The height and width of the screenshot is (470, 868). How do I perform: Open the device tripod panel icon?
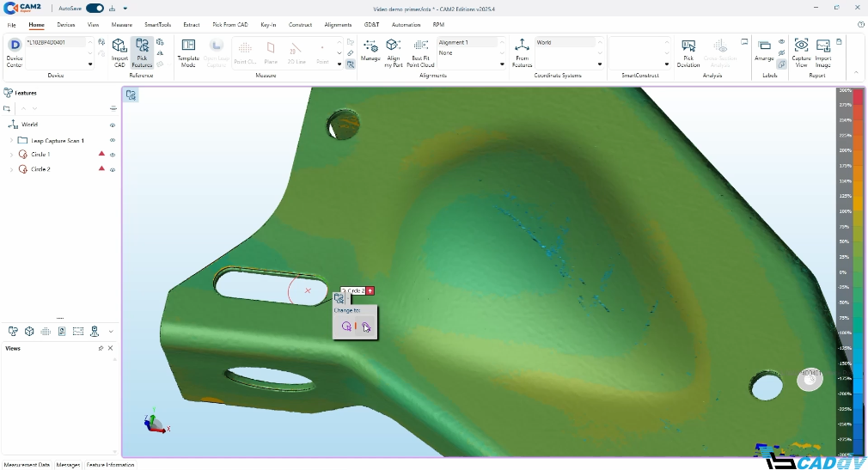[95, 331]
